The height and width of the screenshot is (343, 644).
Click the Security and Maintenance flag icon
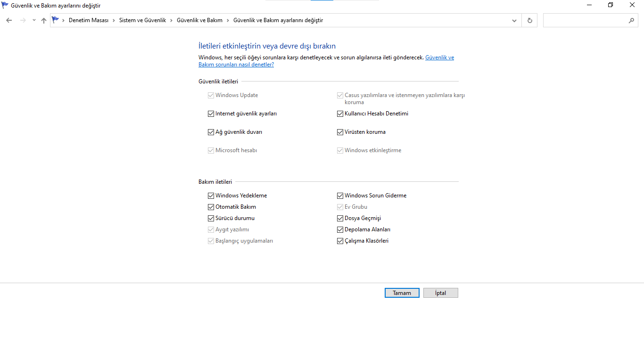tap(55, 20)
